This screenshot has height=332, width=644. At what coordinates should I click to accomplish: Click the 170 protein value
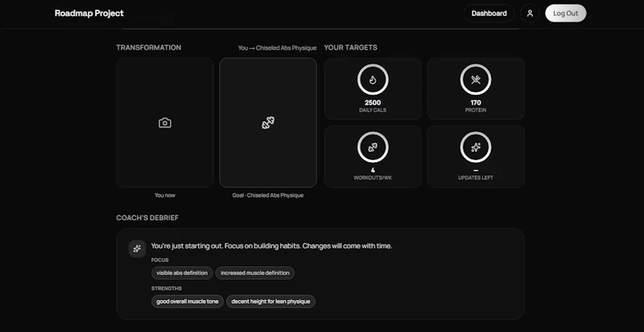pyautogui.click(x=476, y=103)
